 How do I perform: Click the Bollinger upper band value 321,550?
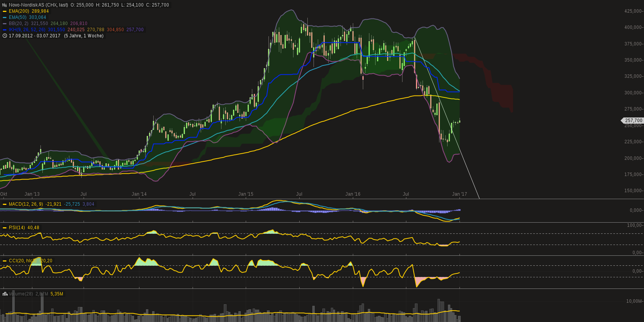[x=40, y=23]
